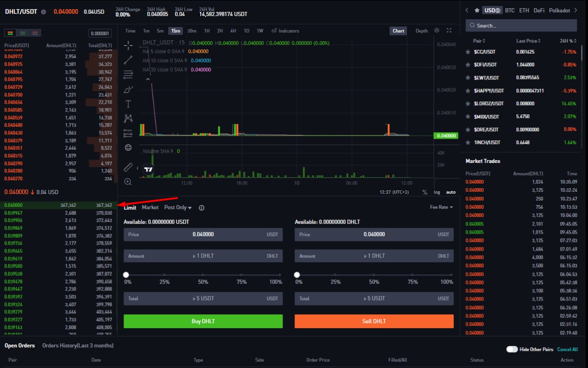Click Cancel All orders link
The width and height of the screenshot is (588, 368).
point(567,349)
